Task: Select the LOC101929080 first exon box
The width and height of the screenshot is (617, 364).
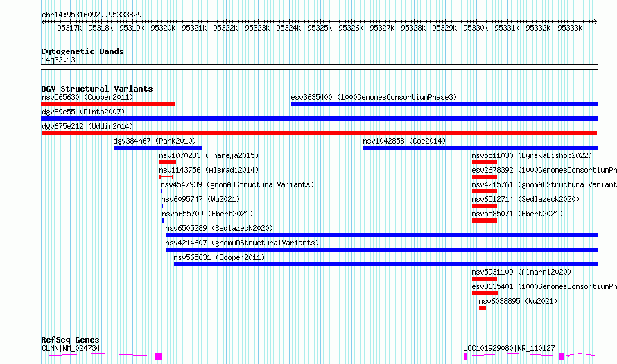Action: point(465,356)
